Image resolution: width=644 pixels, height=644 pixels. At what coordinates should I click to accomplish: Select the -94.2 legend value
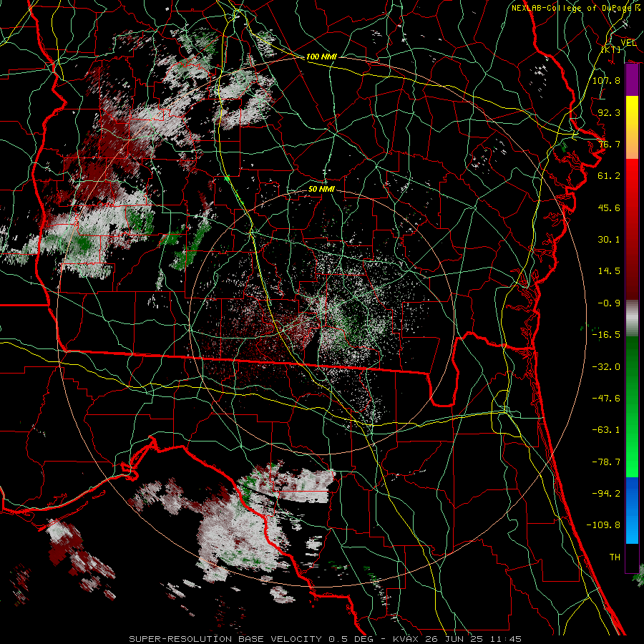606,494
